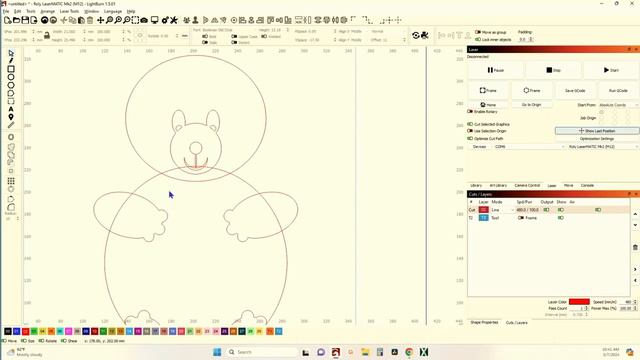The image size is (640, 360).
Task: Open the File menu
Action: [x=6, y=11]
